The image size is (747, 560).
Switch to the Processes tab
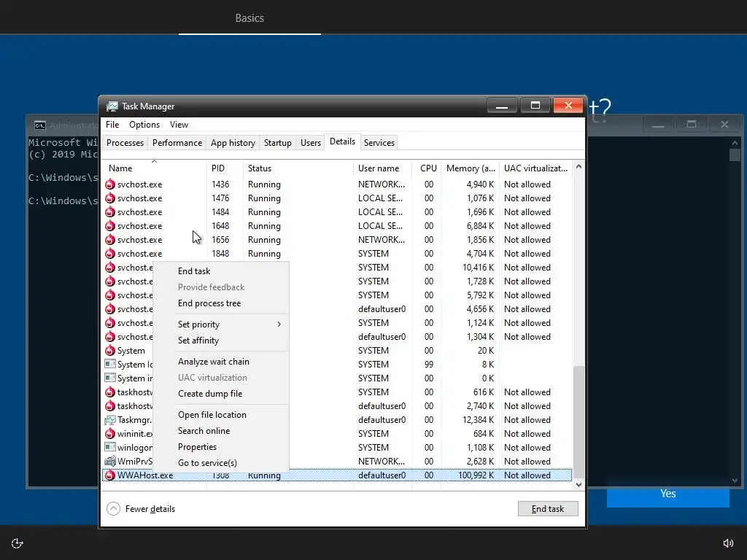point(125,143)
